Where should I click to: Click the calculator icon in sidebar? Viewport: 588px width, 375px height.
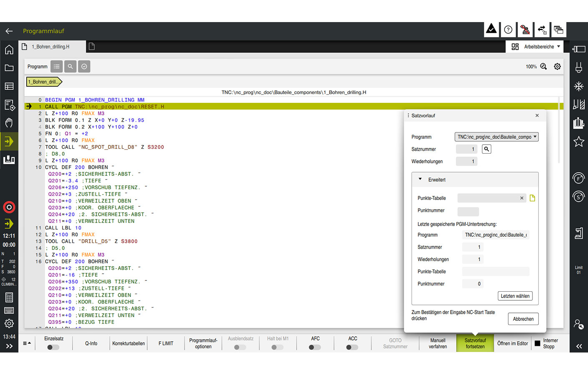[9, 297]
